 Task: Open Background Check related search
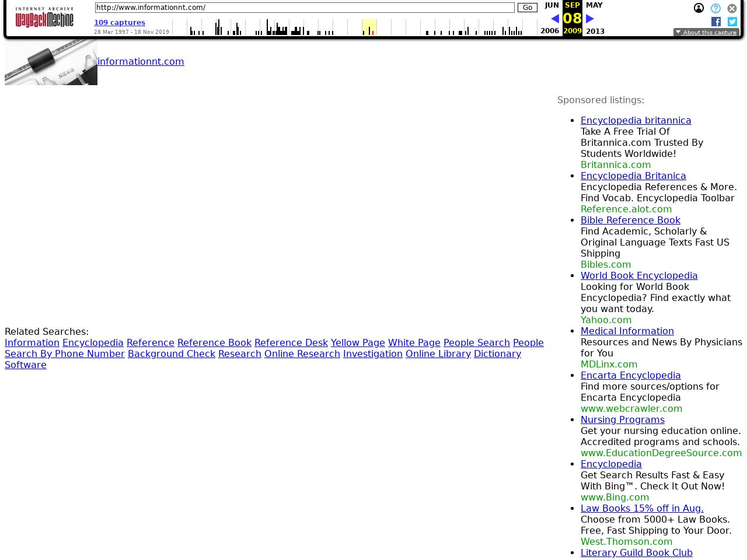pyautogui.click(x=172, y=353)
